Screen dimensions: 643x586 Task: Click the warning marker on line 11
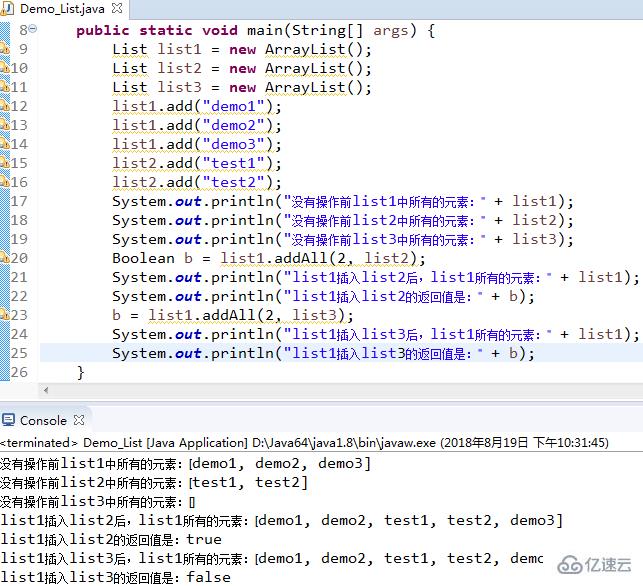pyautogui.click(x=5, y=87)
